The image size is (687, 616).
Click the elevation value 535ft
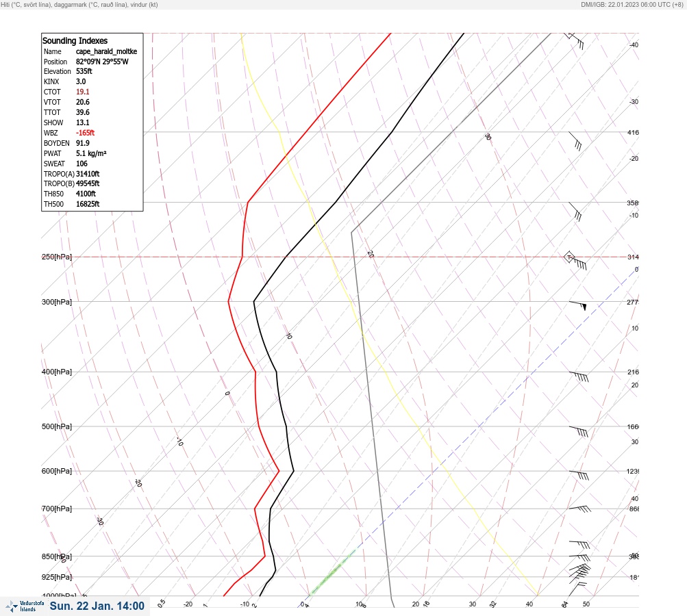pos(84,71)
